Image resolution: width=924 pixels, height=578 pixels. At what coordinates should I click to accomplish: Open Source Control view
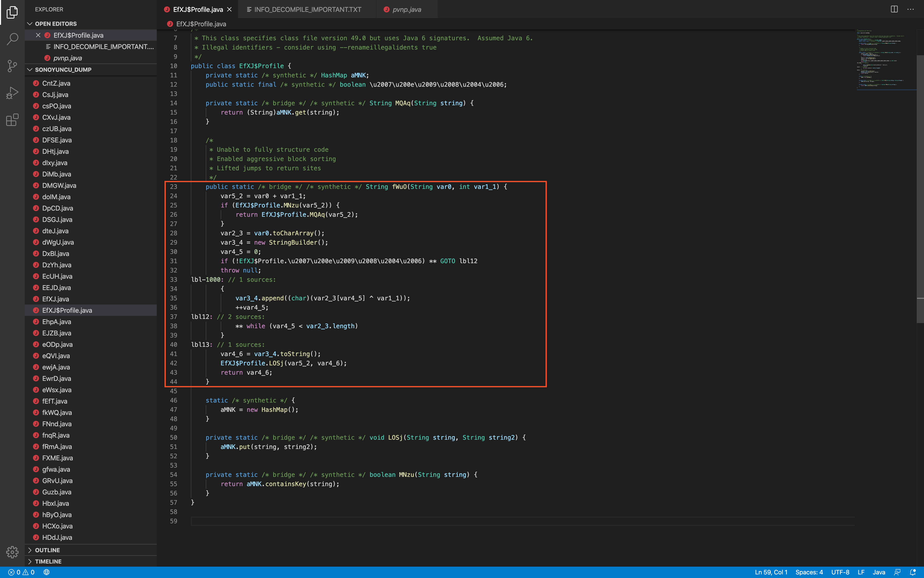click(x=12, y=66)
